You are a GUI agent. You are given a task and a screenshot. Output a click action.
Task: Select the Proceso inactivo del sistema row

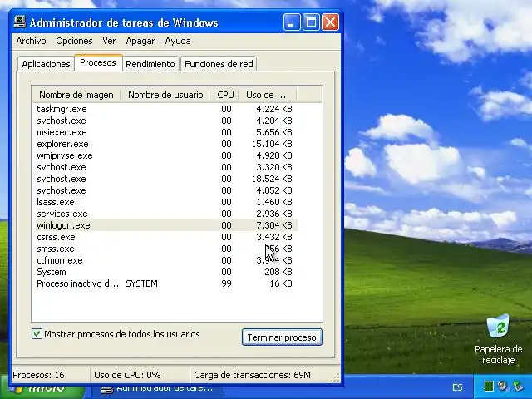(x=165, y=283)
